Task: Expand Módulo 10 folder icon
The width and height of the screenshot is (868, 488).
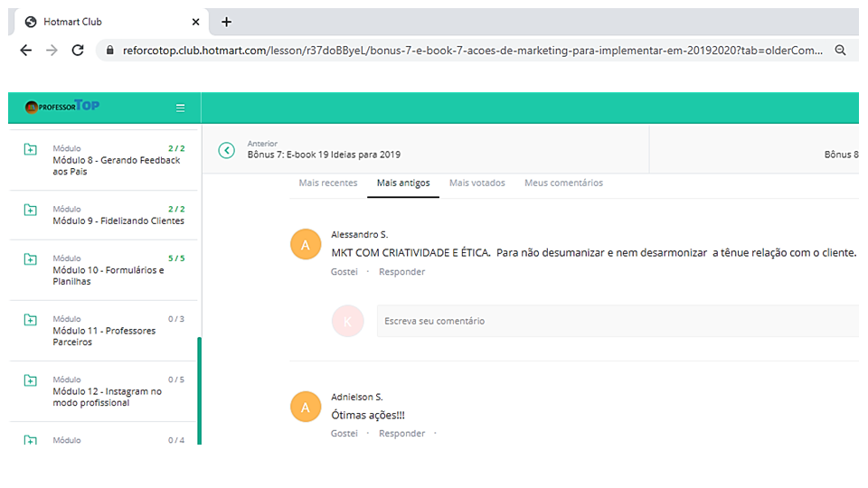Action: pyautogui.click(x=31, y=259)
